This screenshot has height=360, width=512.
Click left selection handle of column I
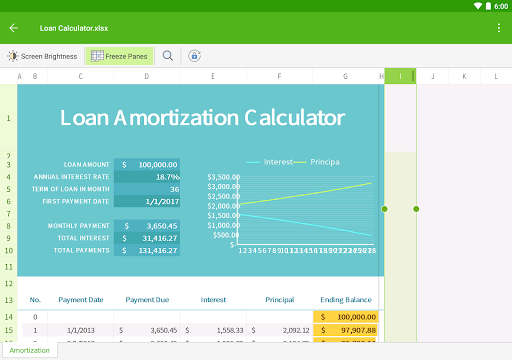click(x=384, y=209)
